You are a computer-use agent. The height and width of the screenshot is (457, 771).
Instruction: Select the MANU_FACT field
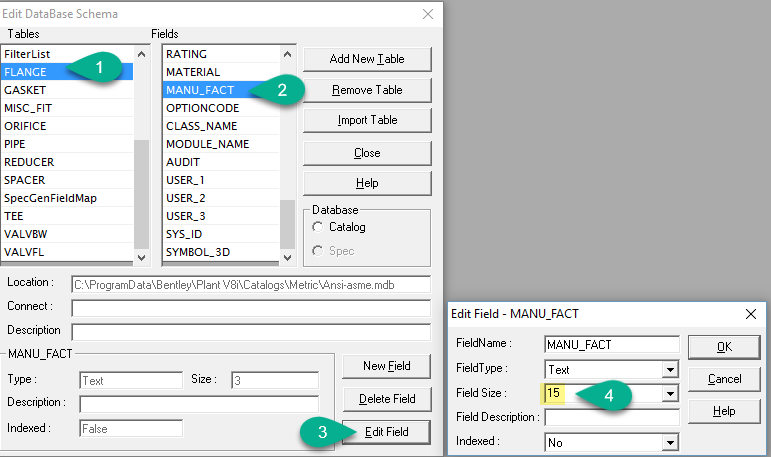[x=221, y=90]
